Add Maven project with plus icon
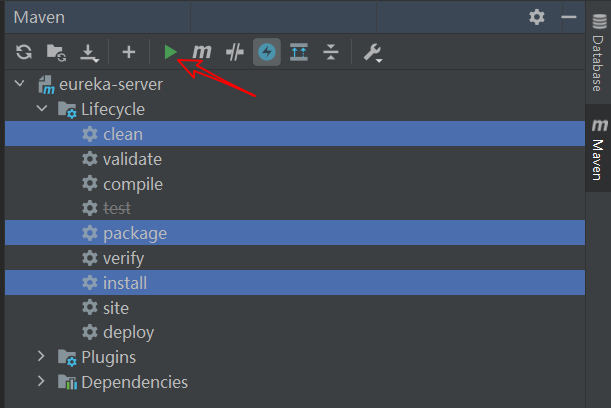 (x=129, y=52)
